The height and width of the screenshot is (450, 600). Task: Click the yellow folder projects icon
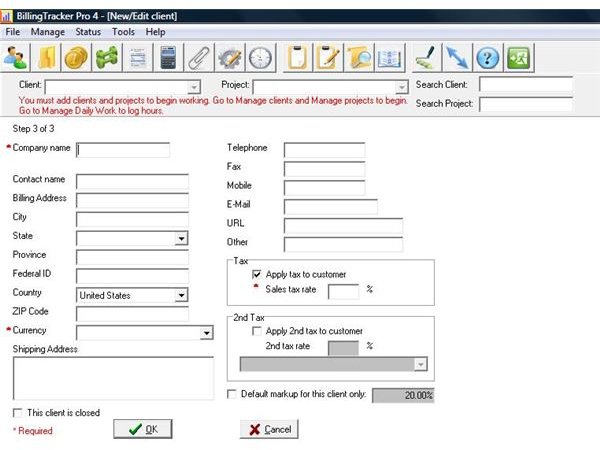[x=46, y=58]
